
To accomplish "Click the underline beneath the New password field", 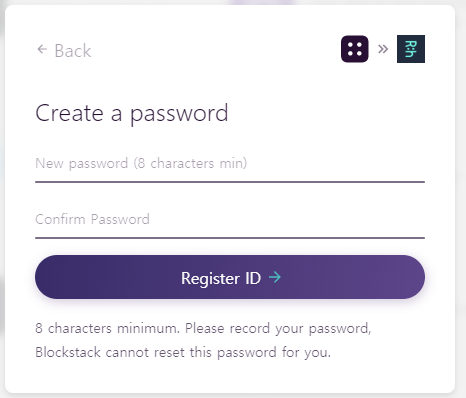I will pos(230,182).
